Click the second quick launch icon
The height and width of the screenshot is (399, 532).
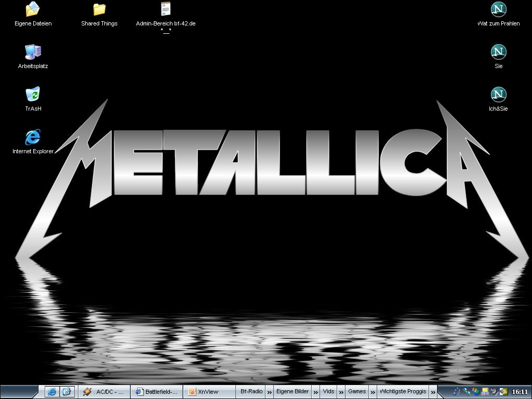pyautogui.click(x=67, y=392)
